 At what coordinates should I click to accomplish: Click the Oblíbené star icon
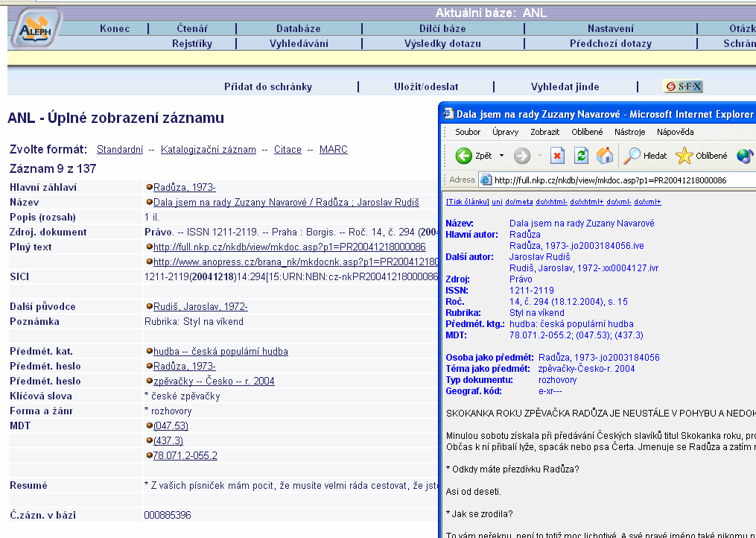pos(684,156)
